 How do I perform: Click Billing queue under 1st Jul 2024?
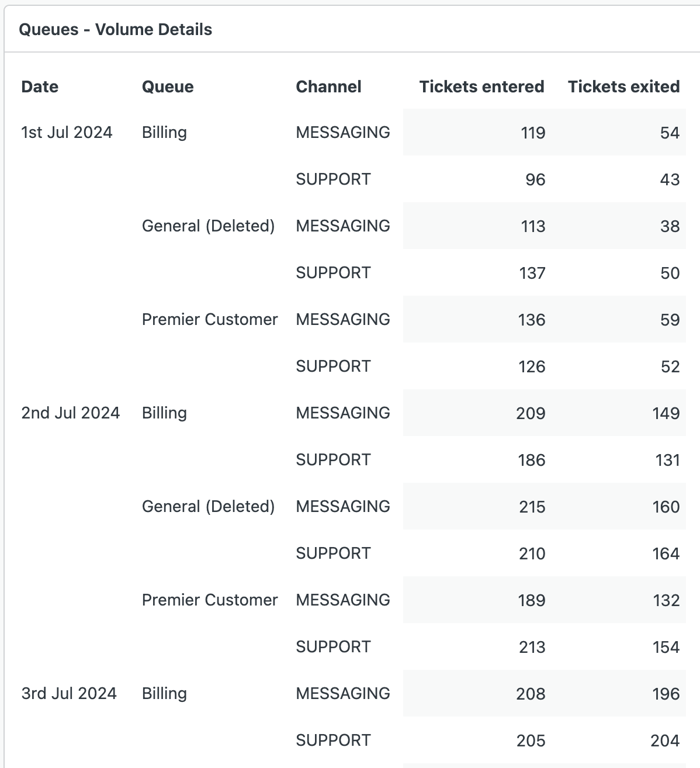[164, 132]
